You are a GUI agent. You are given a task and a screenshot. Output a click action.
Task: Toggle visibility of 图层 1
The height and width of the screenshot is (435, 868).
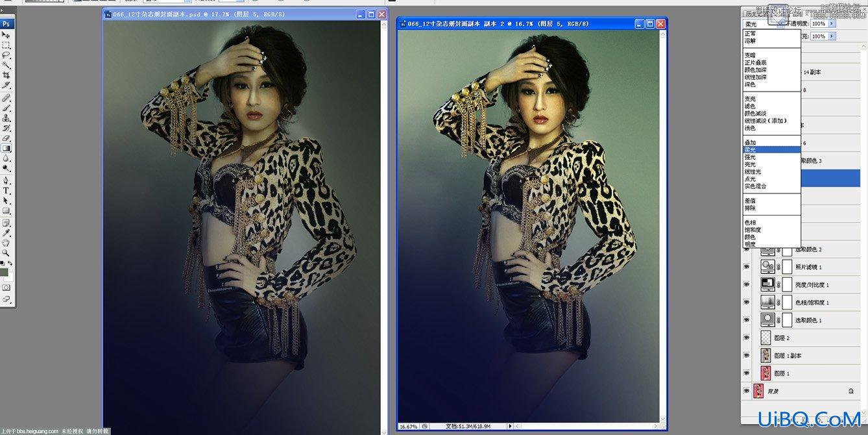(746, 373)
